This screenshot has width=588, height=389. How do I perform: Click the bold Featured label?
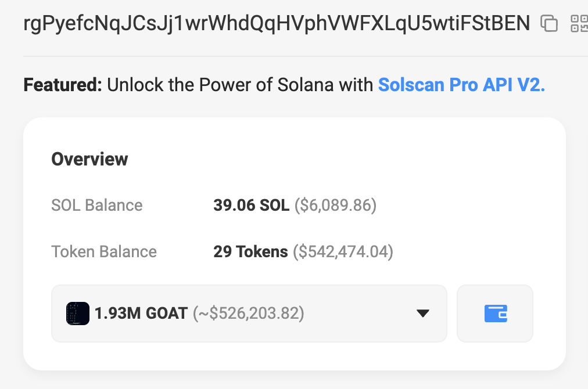[x=63, y=85]
